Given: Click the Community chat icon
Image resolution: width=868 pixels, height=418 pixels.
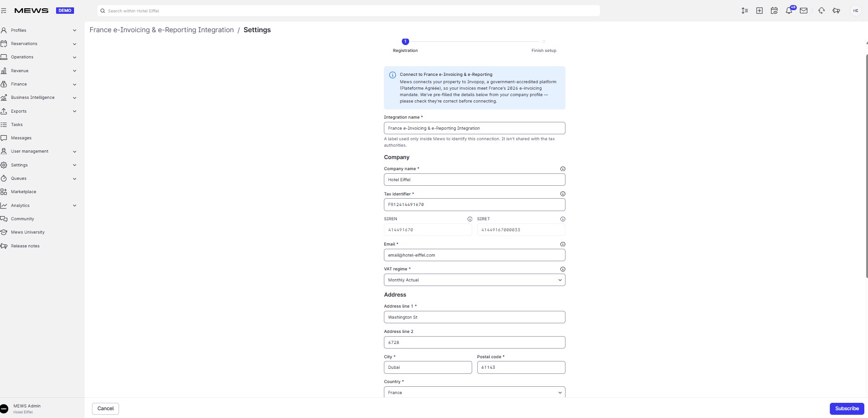Looking at the screenshot, I should point(4,219).
